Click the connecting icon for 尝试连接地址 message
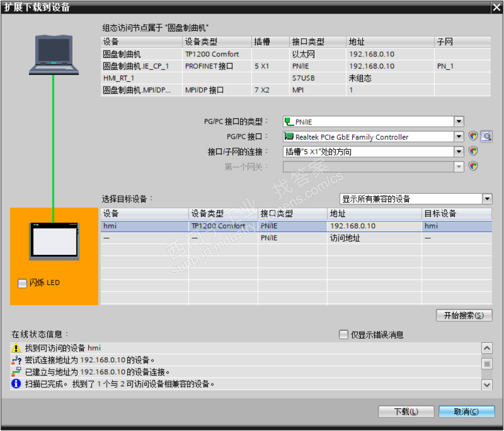 16,360
